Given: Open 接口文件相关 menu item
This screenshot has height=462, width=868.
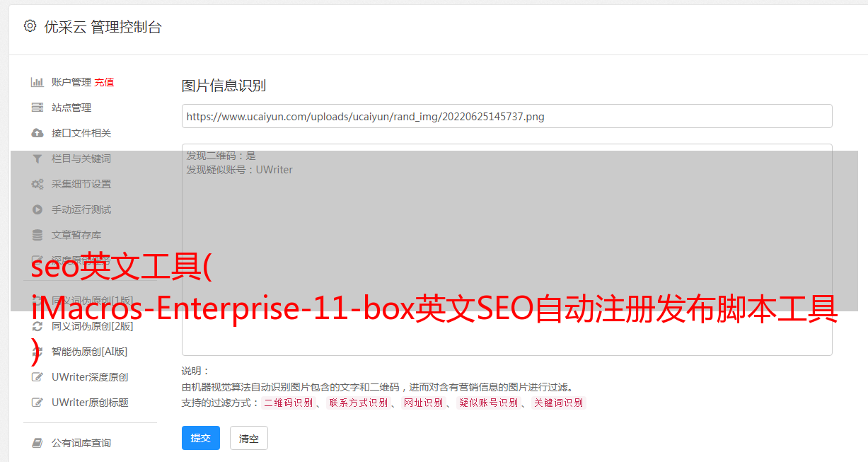Looking at the screenshot, I should tap(81, 133).
